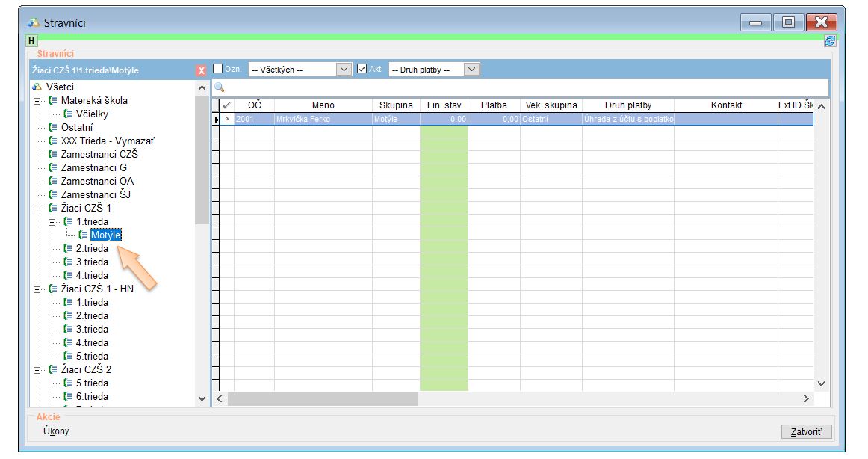Click the Včielky group icon
The width and height of the screenshot is (868, 459).
click(x=68, y=114)
